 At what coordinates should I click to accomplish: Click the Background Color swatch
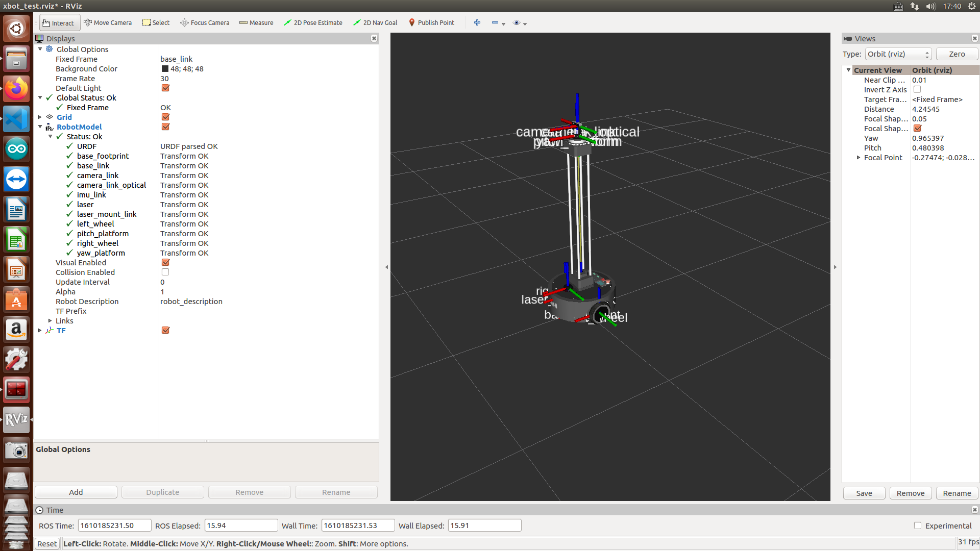click(x=165, y=69)
